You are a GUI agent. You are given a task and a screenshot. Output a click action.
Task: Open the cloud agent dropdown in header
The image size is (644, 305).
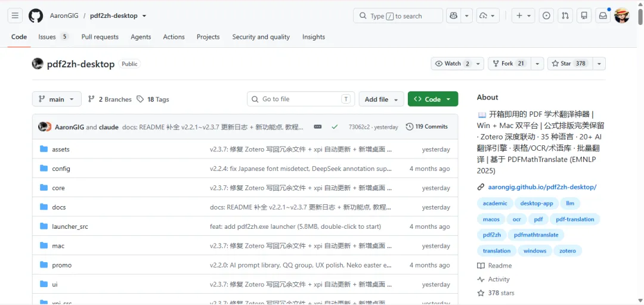488,16
